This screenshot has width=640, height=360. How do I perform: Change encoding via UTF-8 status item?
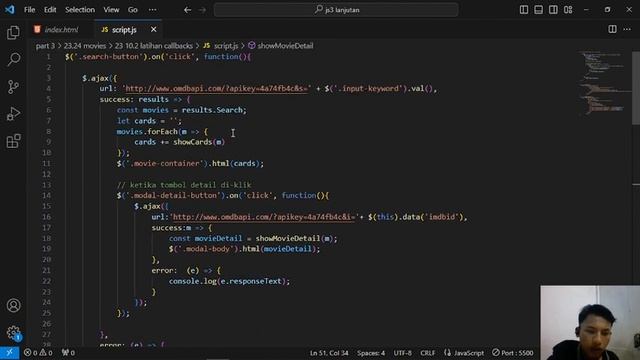402,353
